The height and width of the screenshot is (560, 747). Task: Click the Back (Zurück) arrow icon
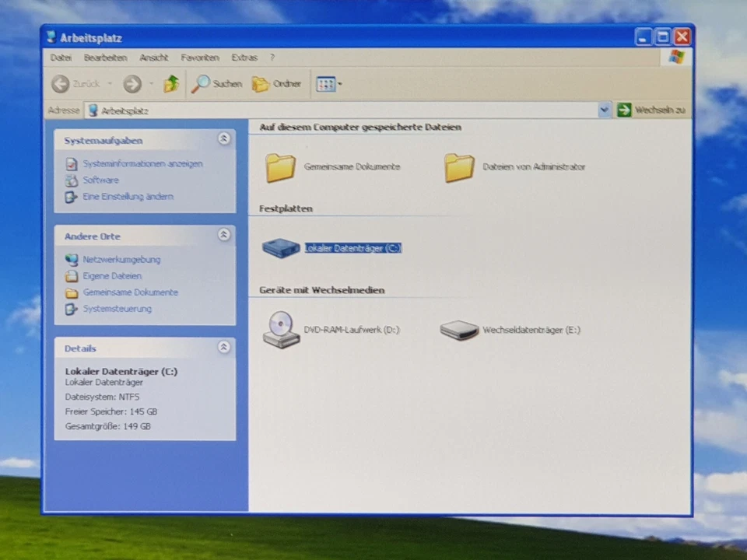click(61, 84)
